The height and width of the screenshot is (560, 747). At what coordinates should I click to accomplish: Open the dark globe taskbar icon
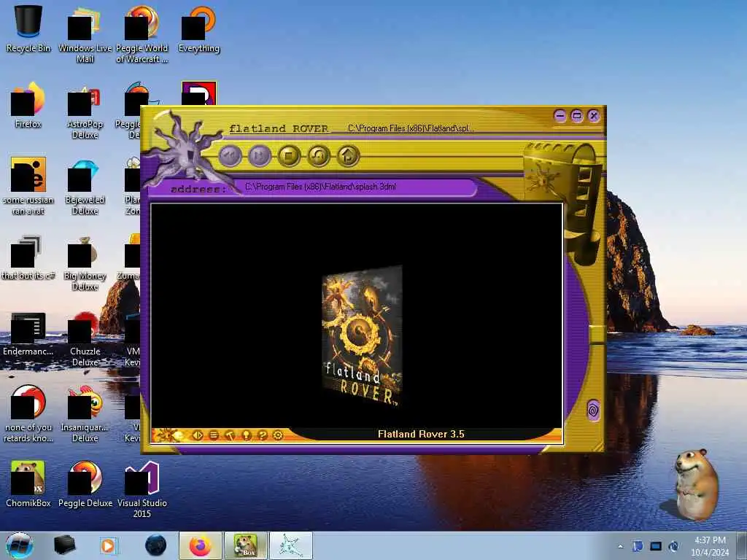[x=156, y=545]
